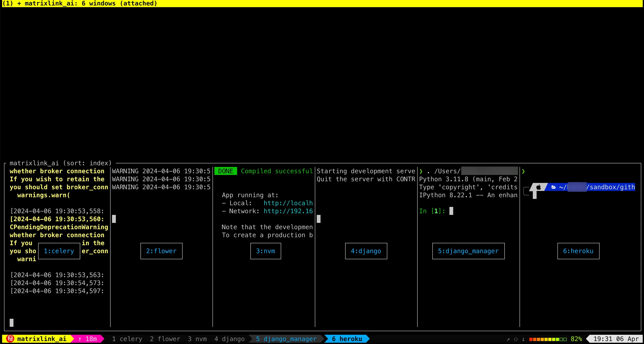Open the 5 django_manager window tab
644x344 pixels.
(x=286, y=339)
